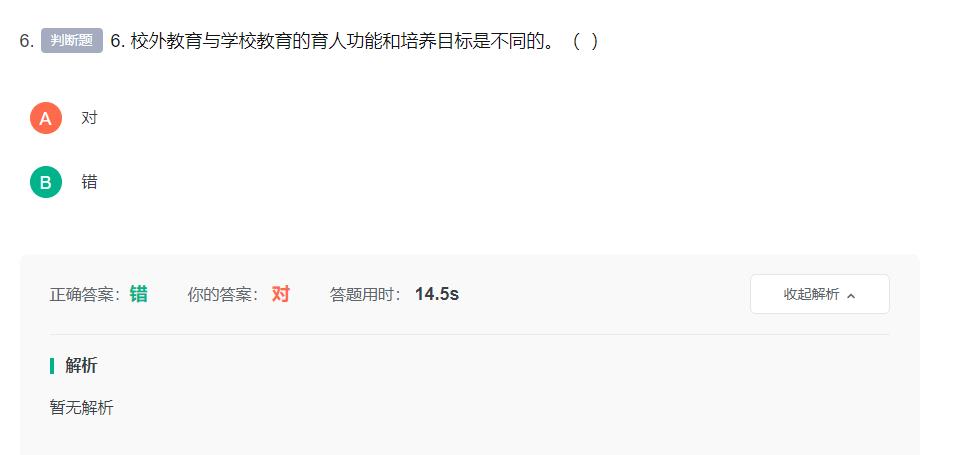The image size is (971, 455).
Task: Click the 解析 section heading
Action: click(x=81, y=366)
